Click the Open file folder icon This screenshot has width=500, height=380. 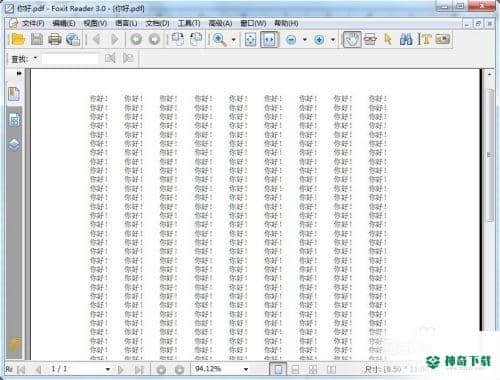point(18,39)
